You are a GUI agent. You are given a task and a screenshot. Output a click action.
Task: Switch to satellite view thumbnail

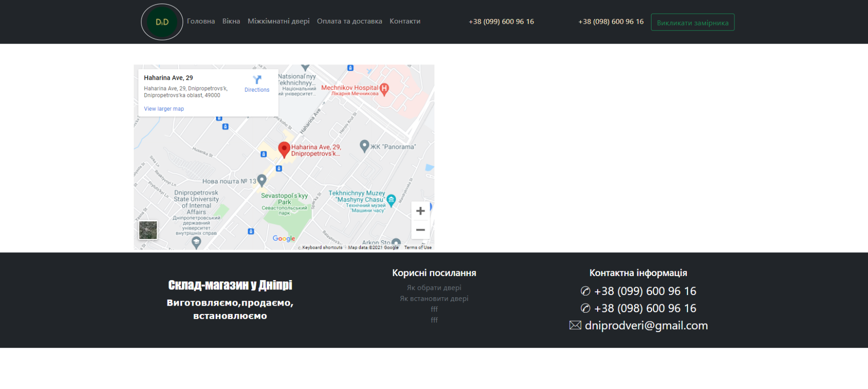coord(148,230)
